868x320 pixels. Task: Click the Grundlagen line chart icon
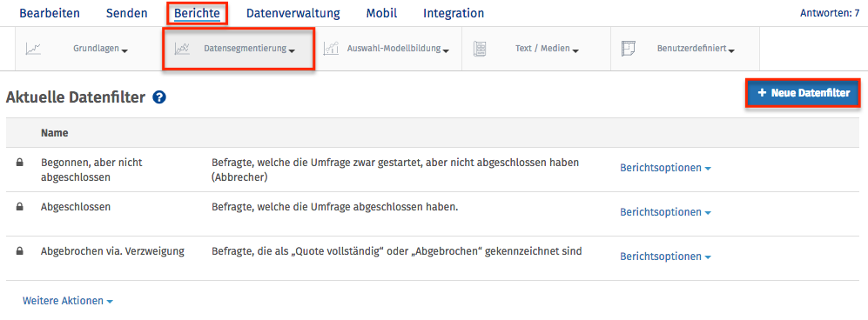(33, 49)
